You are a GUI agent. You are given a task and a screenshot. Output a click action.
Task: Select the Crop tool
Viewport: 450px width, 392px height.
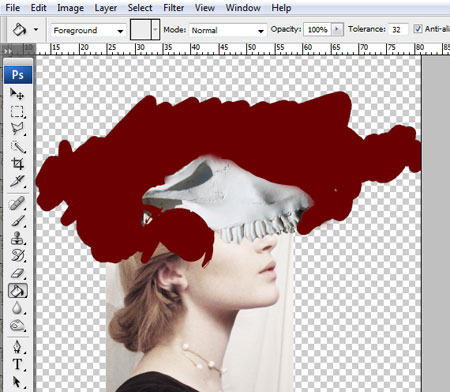tap(17, 164)
